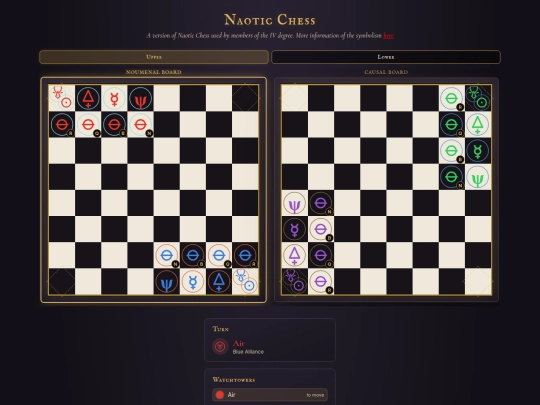Select the purple pawn marked B
Image resolution: width=540 pixels, height=405 pixels.
(x=321, y=229)
